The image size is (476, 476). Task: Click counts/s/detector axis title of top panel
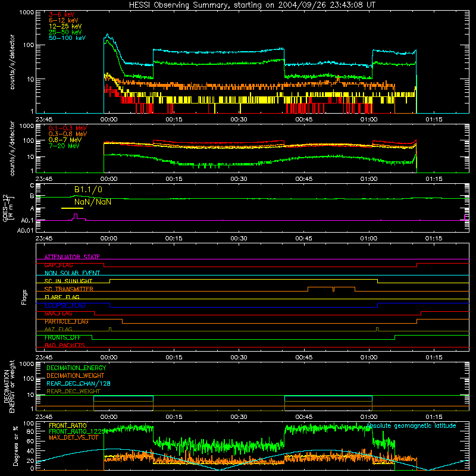(x=12, y=62)
